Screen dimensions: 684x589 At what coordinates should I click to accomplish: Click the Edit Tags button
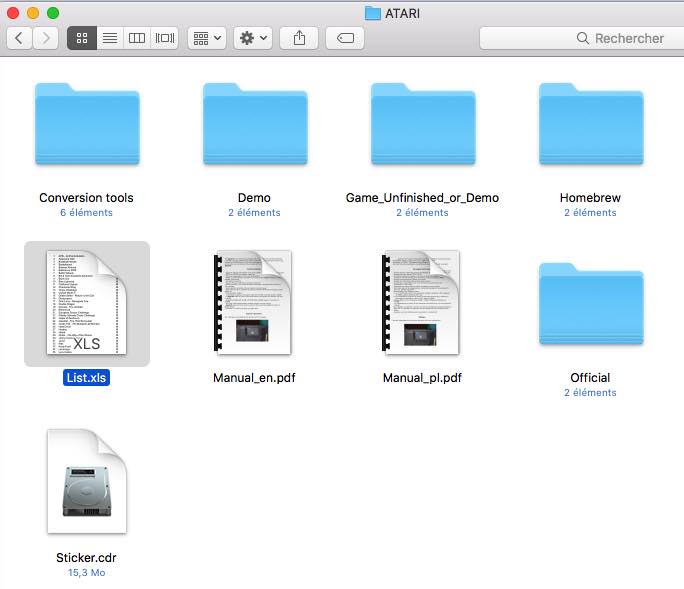click(x=345, y=38)
